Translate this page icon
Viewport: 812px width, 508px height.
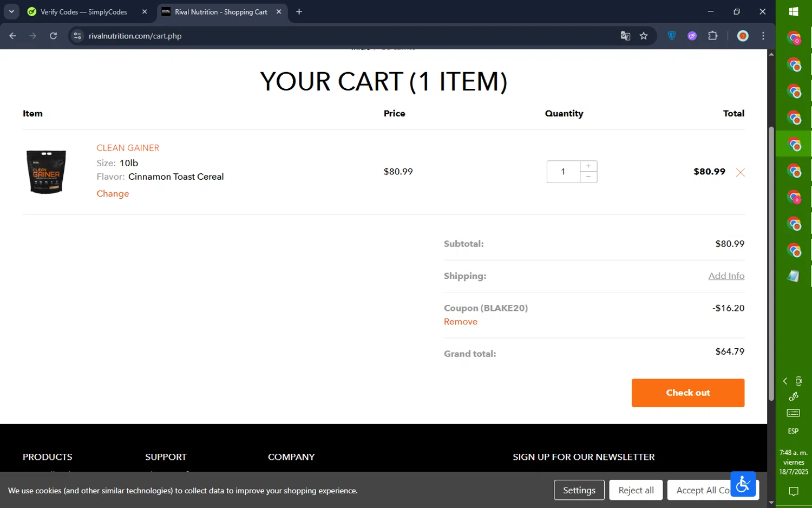tap(625, 36)
